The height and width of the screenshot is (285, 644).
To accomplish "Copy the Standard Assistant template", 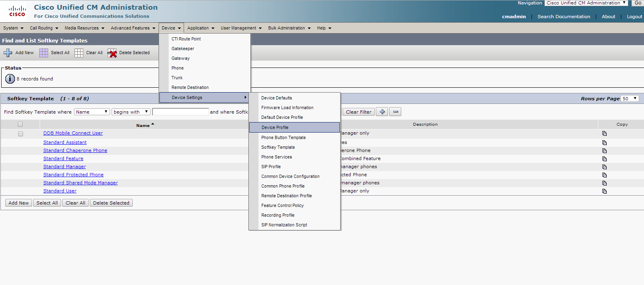I will (x=604, y=143).
